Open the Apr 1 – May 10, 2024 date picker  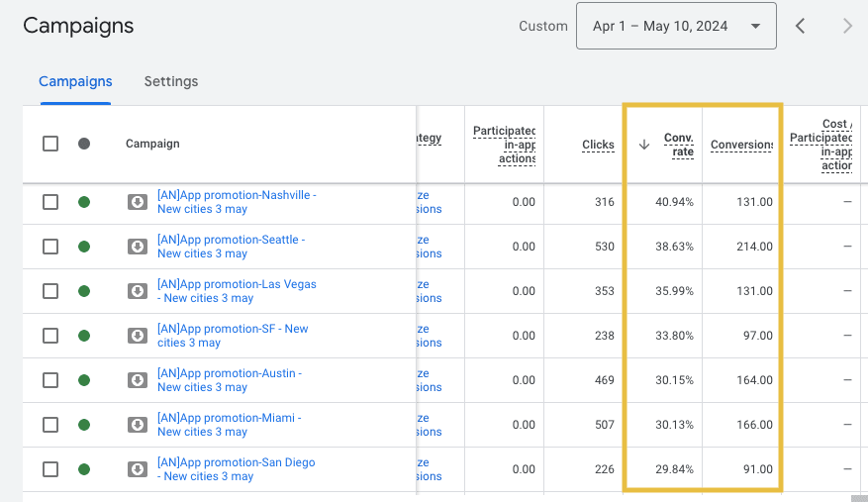click(x=676, y=27)
